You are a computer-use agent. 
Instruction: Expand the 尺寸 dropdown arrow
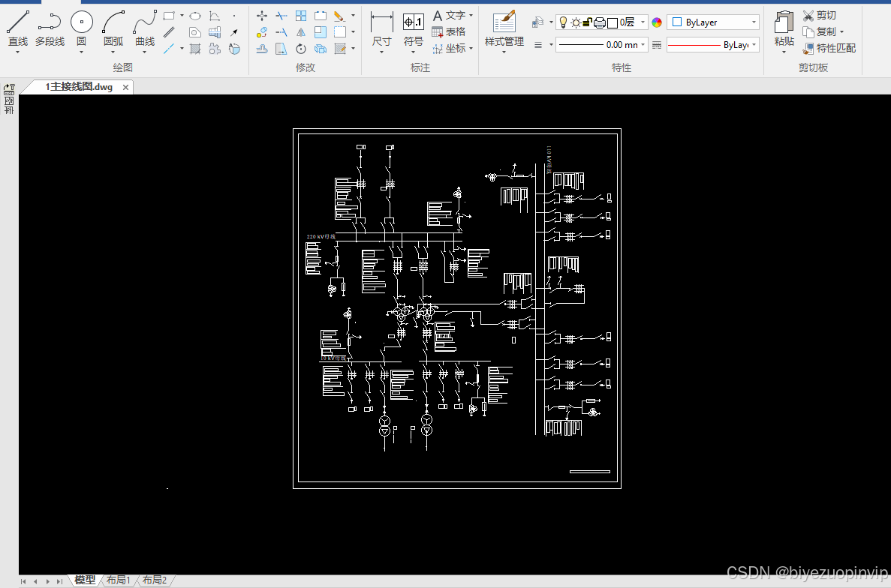pos(381,52)
